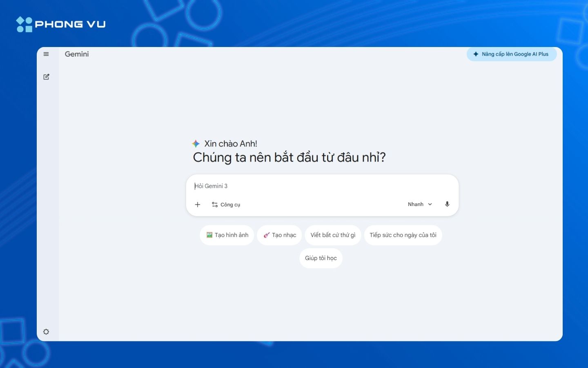
Task: Choose Tiếp sức cho ngày của tôi
Action: pyautogui.click(x=403, y=235)
